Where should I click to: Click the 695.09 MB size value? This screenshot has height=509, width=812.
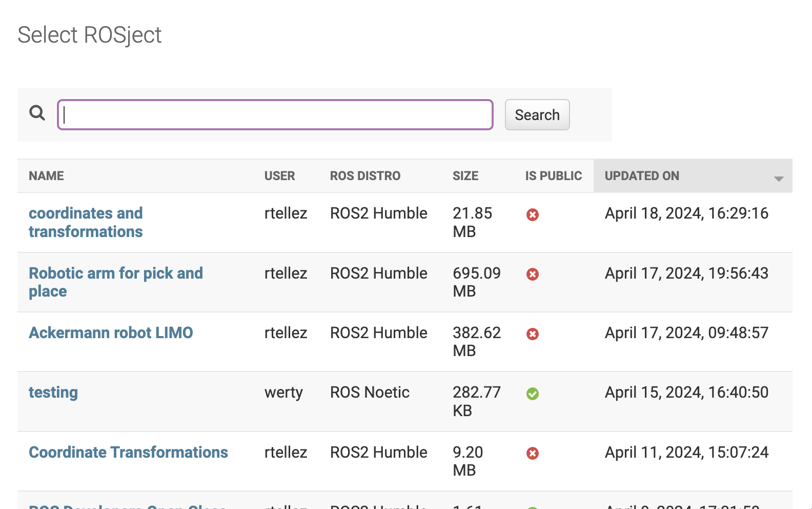(477, 282)
